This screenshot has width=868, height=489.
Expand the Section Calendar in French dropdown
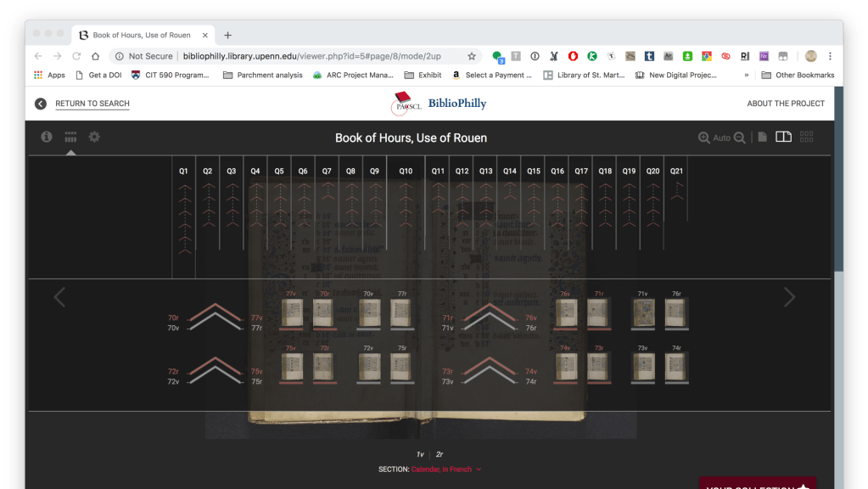(479, 469)
